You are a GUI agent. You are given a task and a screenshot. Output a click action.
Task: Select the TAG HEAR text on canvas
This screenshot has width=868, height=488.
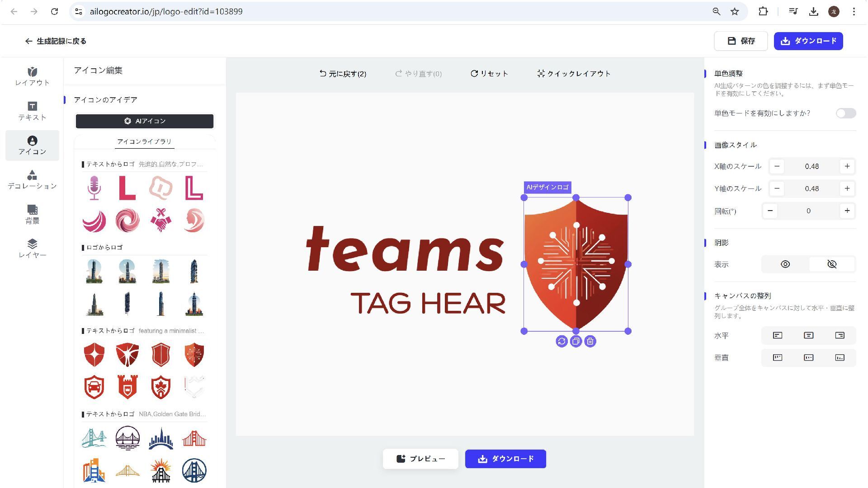tap(428, 303)
